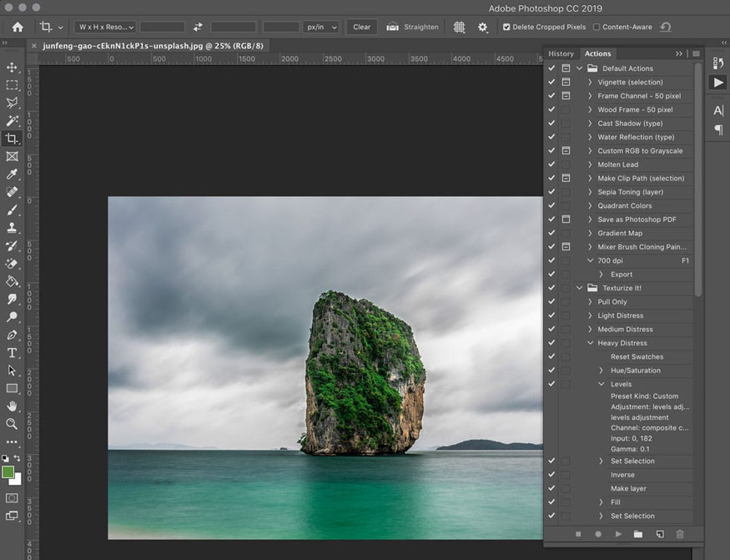Toggle the checkmark for Vignette (selection) action
Image resolution: width=730 pixels, height=560 pixels.
(x=551, y=82)
